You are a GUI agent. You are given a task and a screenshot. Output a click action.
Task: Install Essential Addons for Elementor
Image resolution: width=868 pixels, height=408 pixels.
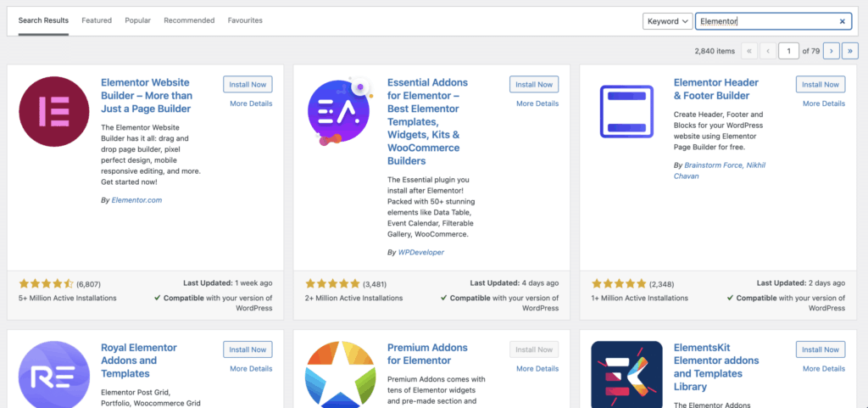(534, 85)
